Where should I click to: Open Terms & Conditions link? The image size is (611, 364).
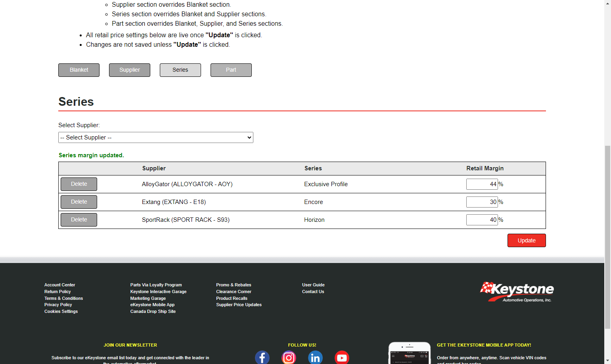(63, 298)
